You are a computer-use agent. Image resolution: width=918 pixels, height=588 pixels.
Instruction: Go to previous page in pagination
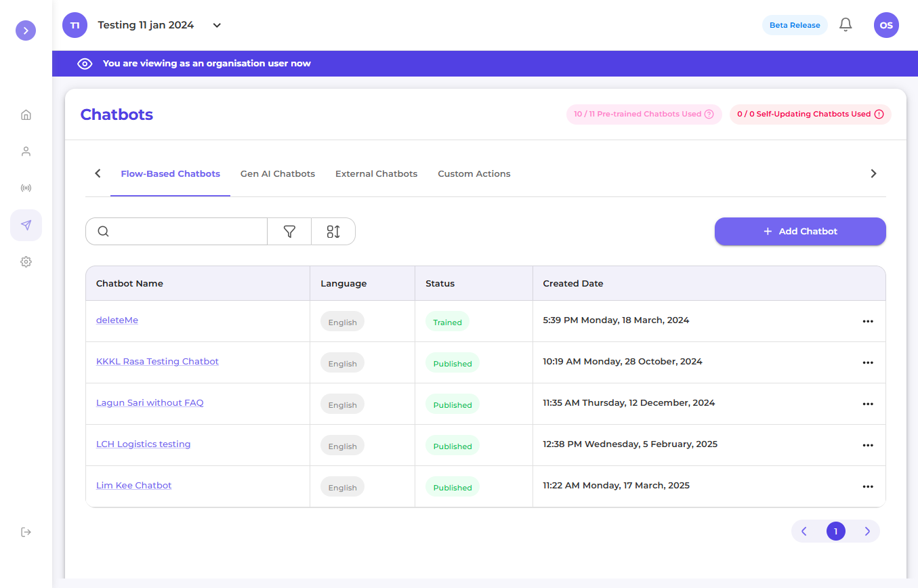tap(804, 532)
